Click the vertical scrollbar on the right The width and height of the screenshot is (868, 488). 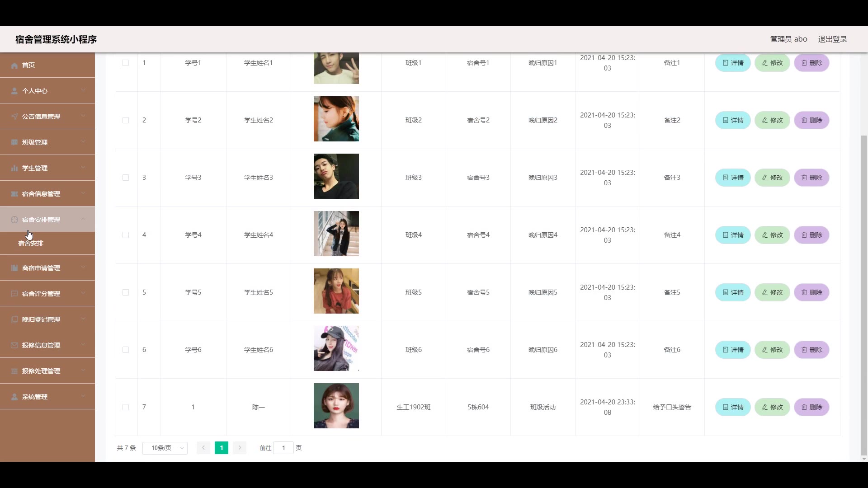coord(864,294)
